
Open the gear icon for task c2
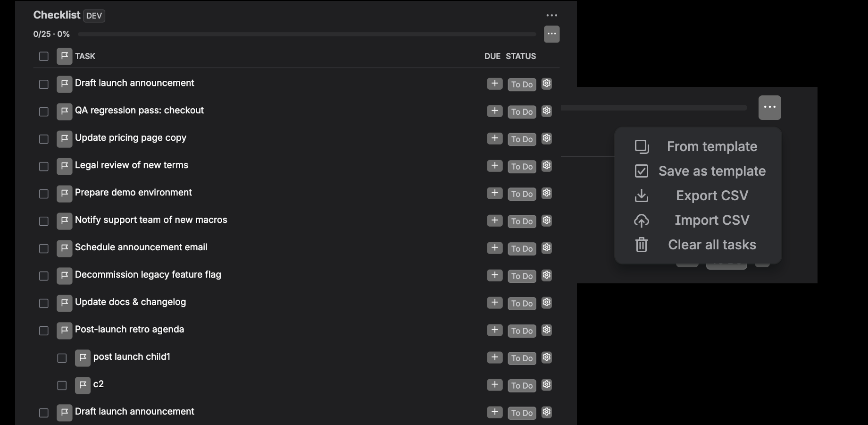(546, 385)
